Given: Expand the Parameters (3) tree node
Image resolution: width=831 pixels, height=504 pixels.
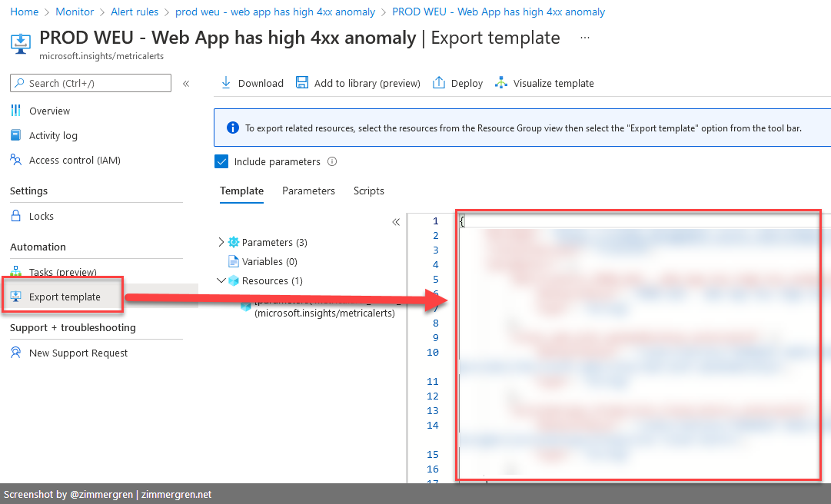Looking at the screenshot, I should (x=221, y=242).
